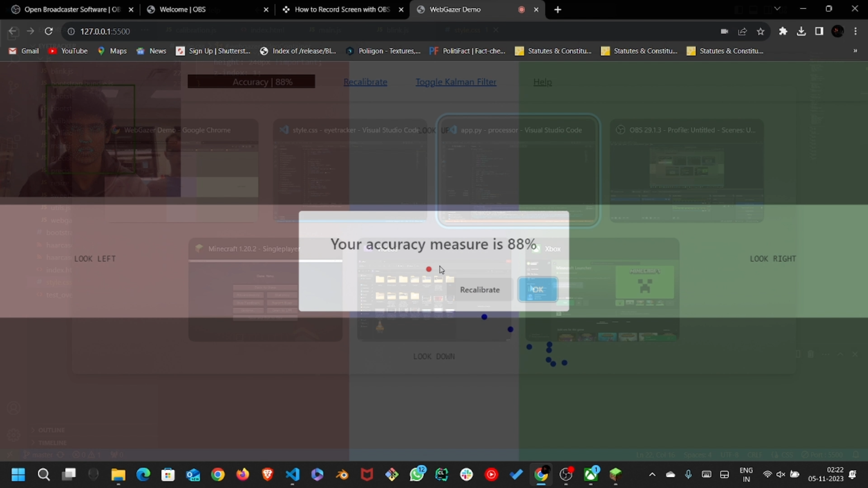
Task: Click the browser reload icon
Action: (x=49, y=31)
